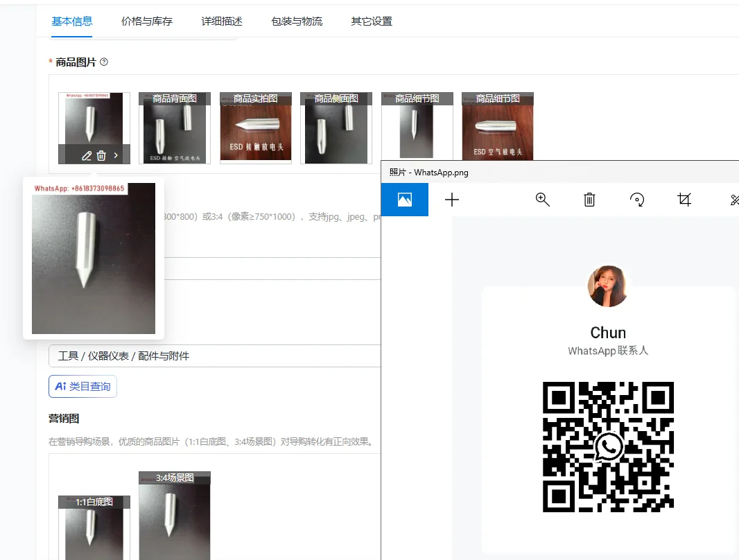Click the first 商品细节图 thumbnail with dark background
Viewport: 739px width, 560px height.
[x=417, y=126]
